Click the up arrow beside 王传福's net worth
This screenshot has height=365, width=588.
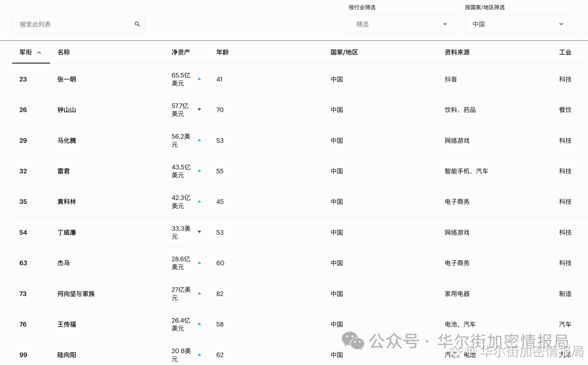[199, 323]
